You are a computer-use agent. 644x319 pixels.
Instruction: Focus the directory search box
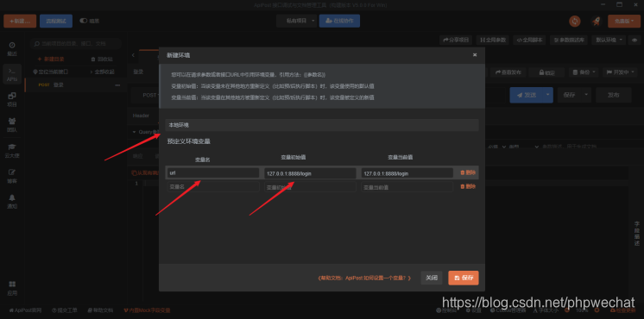pyautogui.click(x=76, y=43)
